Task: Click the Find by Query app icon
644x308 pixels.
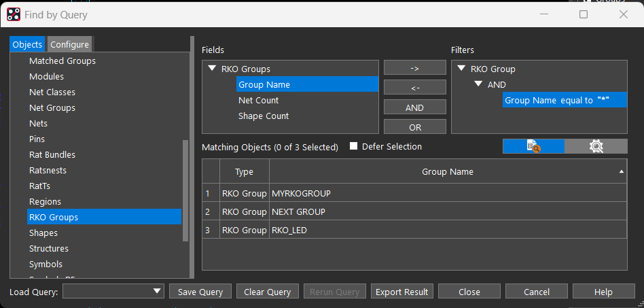Action: (x=14, y=14)
